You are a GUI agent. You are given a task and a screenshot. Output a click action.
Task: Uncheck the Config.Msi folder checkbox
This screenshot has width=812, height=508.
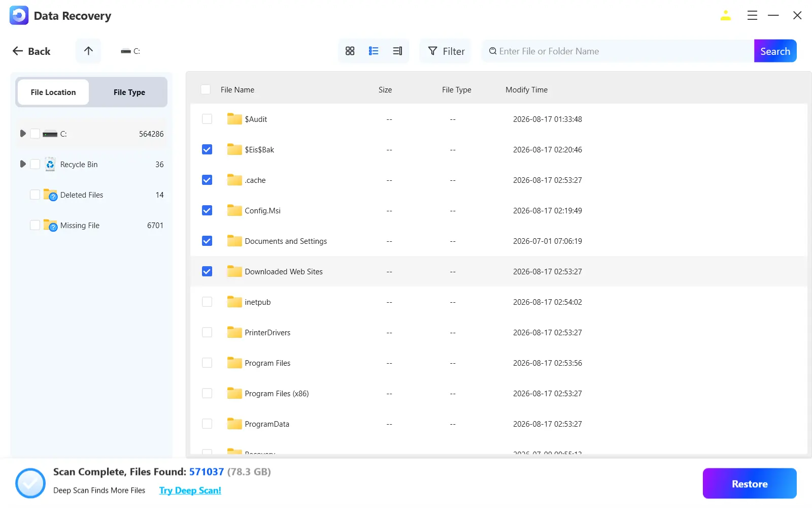click(207, 210)
